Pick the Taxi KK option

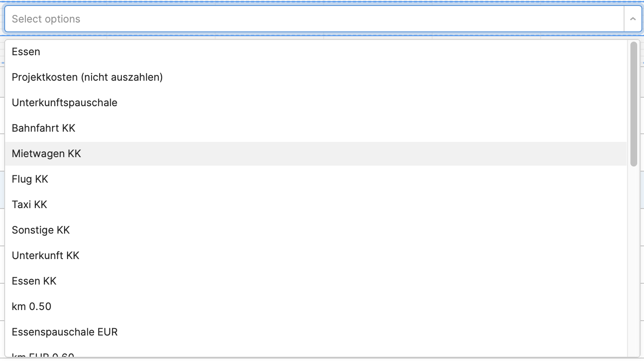pos(316,205)
